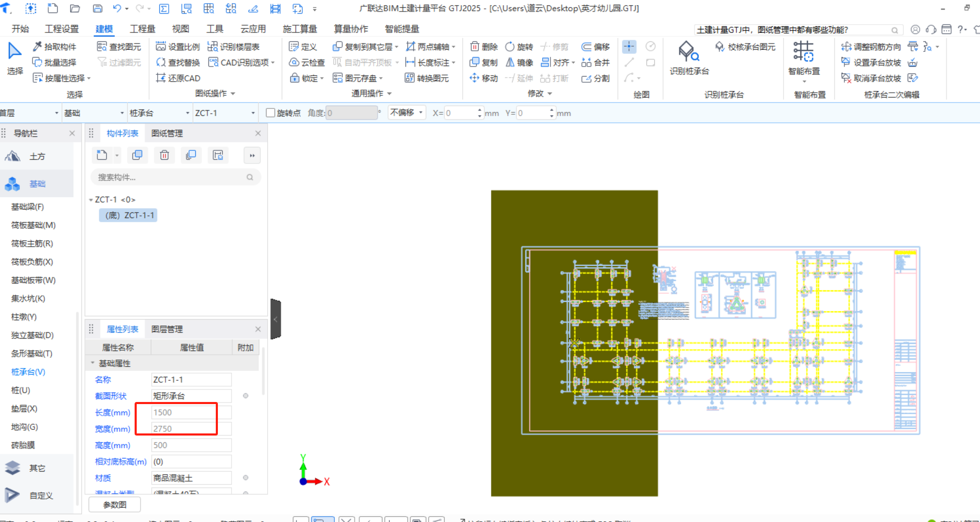980x522 pixels.
Task: Click 取消承台放坡 cancel cap slope
Action: click(x=871, y=78)
